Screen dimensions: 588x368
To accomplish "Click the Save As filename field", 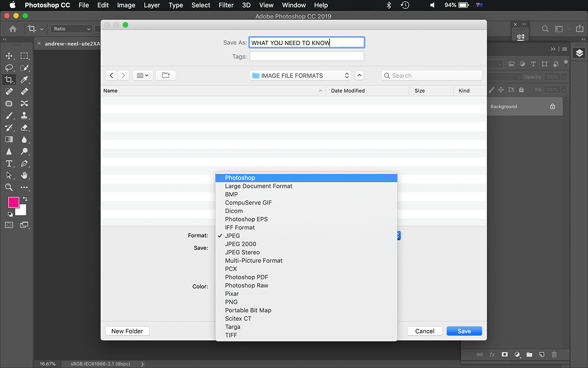I will (x=307, y=43).
